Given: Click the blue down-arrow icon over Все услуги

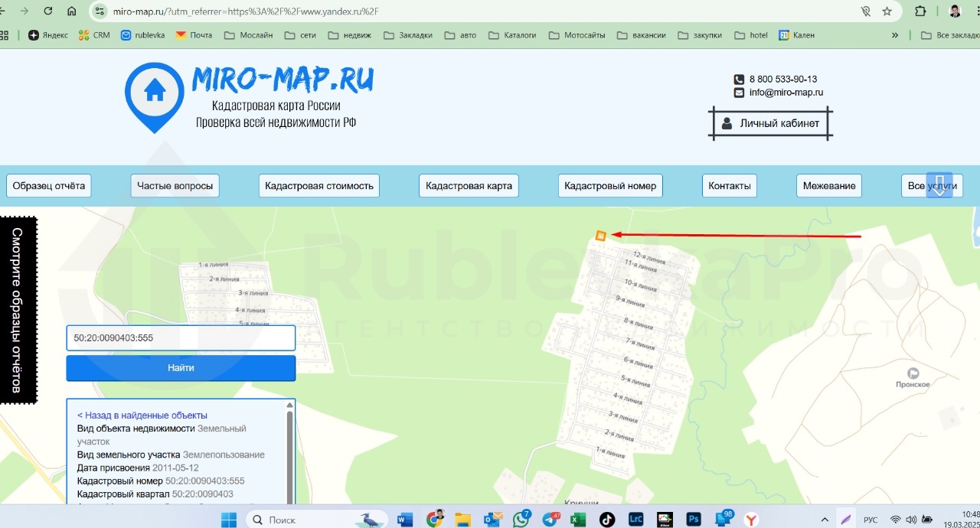Looking at the screenshot, I should pyautogui.click(x=939, y=185).
